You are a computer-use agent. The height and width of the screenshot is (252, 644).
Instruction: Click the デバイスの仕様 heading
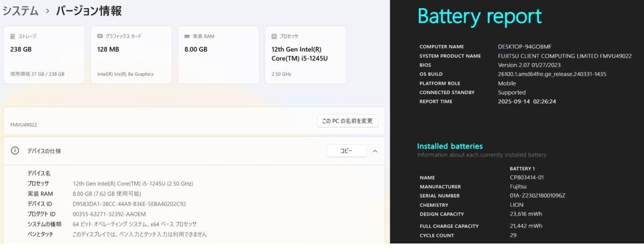44,151
